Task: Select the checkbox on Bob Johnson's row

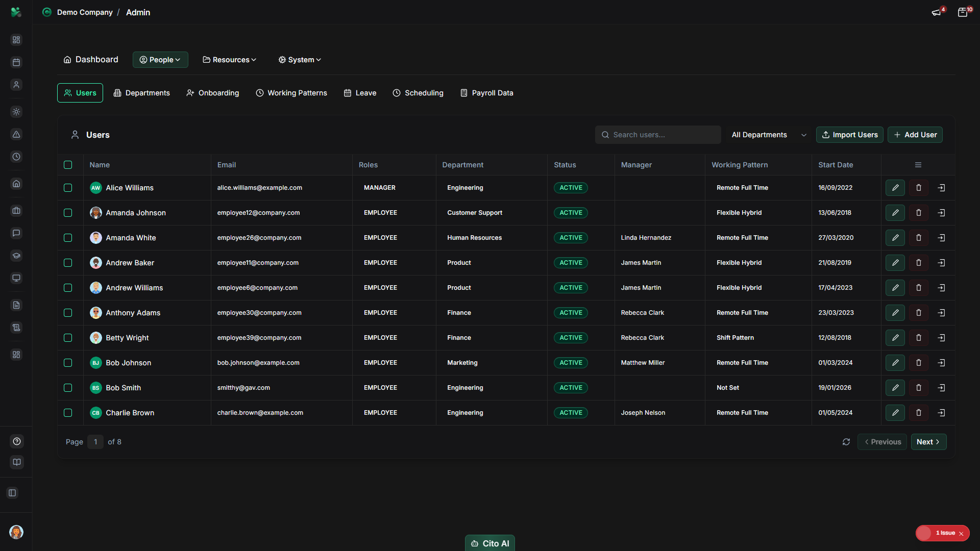Action: click(x=68, y=363)
